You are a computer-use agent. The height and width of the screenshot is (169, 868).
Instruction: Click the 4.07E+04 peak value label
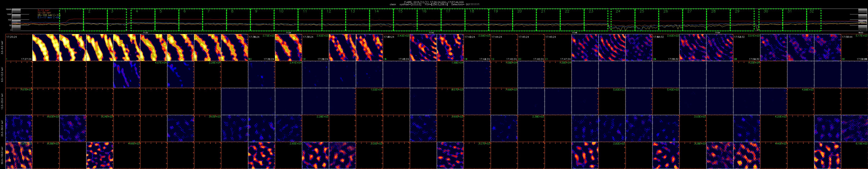(x=161, y=63)
